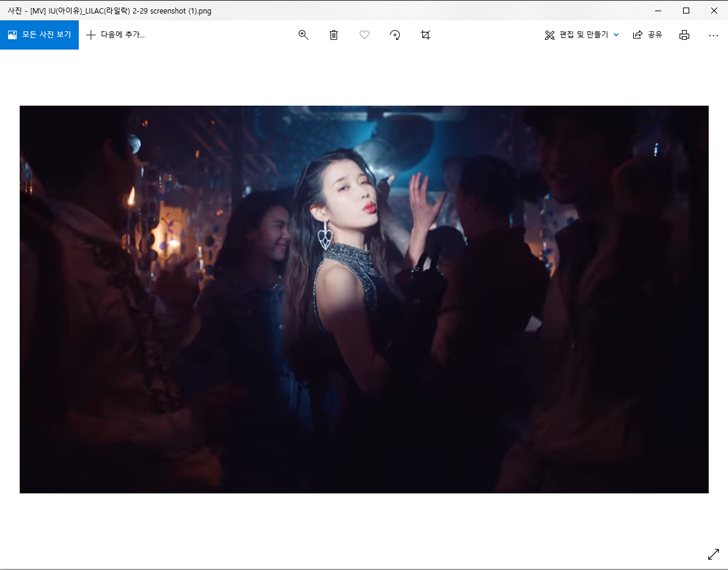Open the crop tool
The height and width of the screenshot is (570, 728).
tap(425, 35)
